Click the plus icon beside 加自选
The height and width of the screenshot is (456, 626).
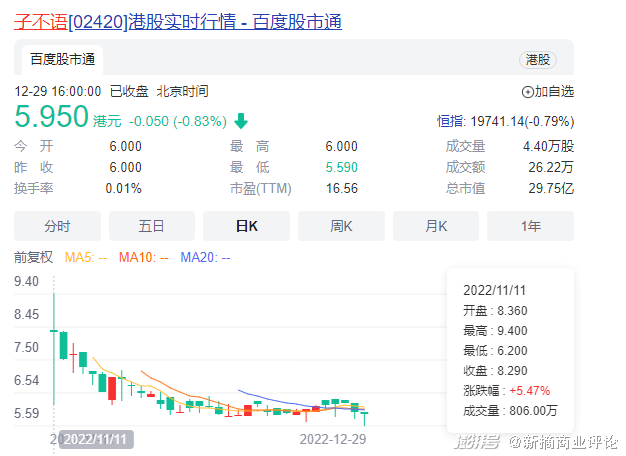tap(527, 92)
